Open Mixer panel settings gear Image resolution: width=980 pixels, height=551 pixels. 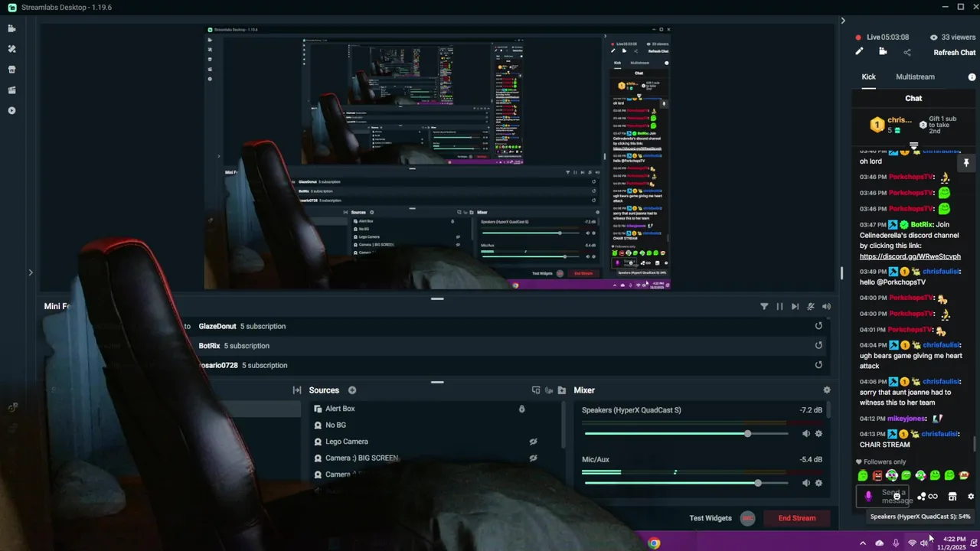pyautogui.click(x=827, y=390)
